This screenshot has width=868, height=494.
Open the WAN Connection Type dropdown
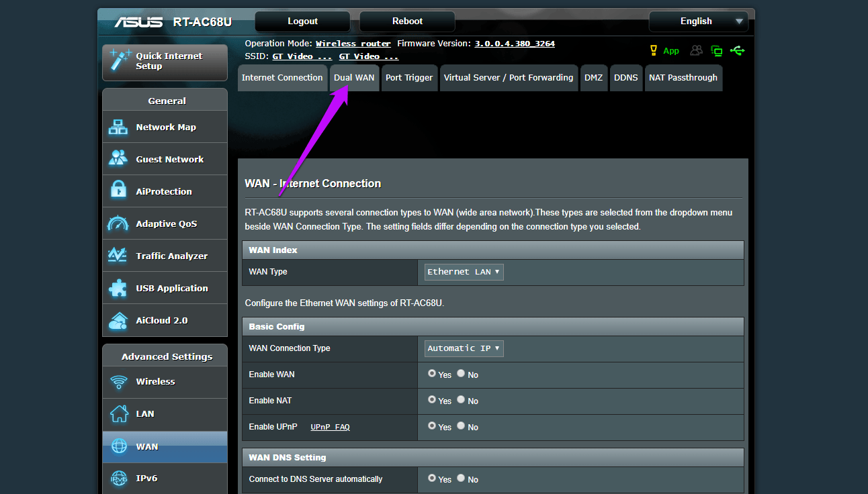coord(464,348)
